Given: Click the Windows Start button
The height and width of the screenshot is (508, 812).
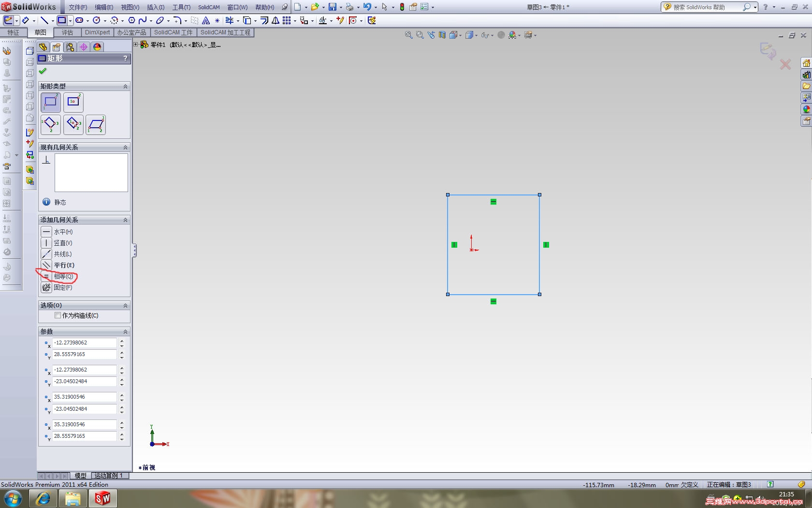Looking at the screenshot, I should click(13, 498).
